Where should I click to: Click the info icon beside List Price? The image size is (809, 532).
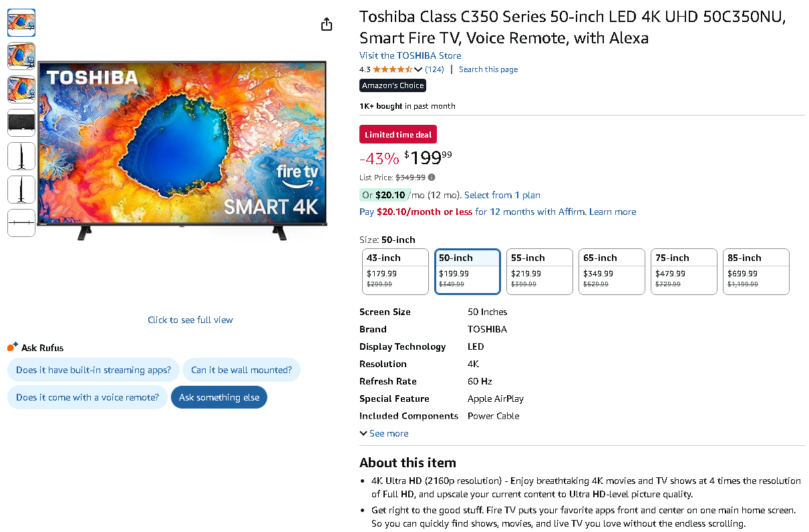coord(432,178)
